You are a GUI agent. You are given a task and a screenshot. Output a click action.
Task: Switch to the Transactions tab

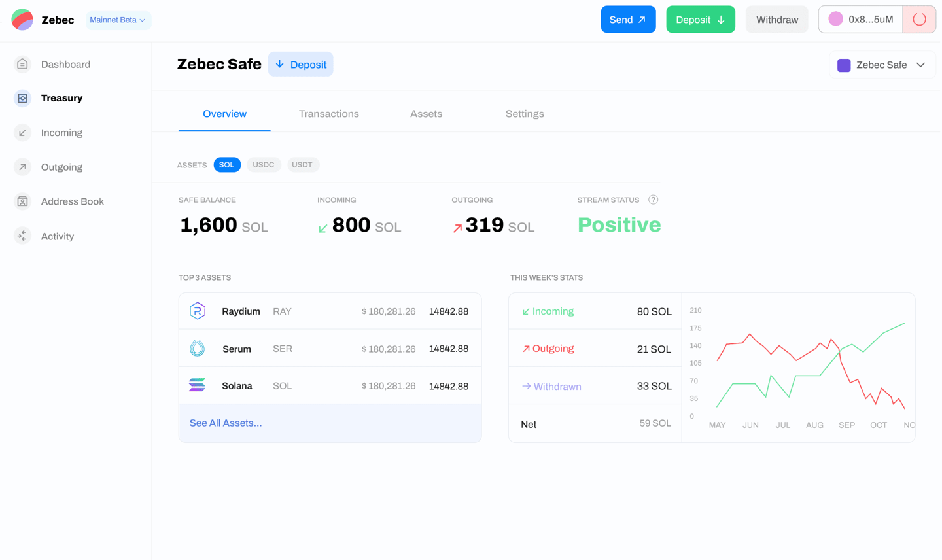point(328,114)
